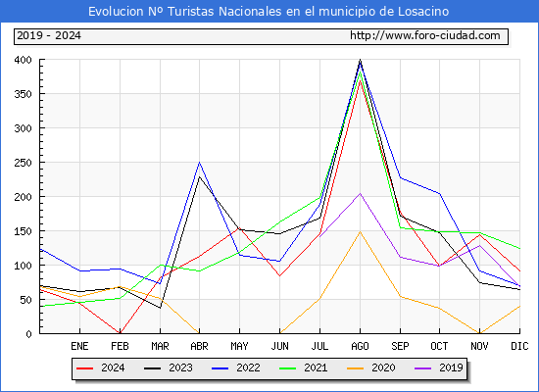Image resolution: width=539 pixels, height=392 pixels.
Task: Click the 200 value on the y-axis
Action: tap(24, 197)
